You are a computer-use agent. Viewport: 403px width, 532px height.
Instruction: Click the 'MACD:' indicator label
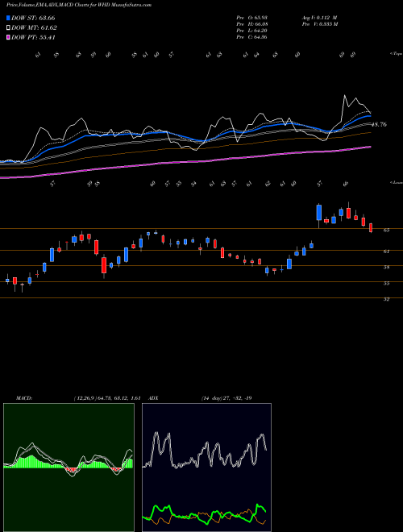click(24, 398)
